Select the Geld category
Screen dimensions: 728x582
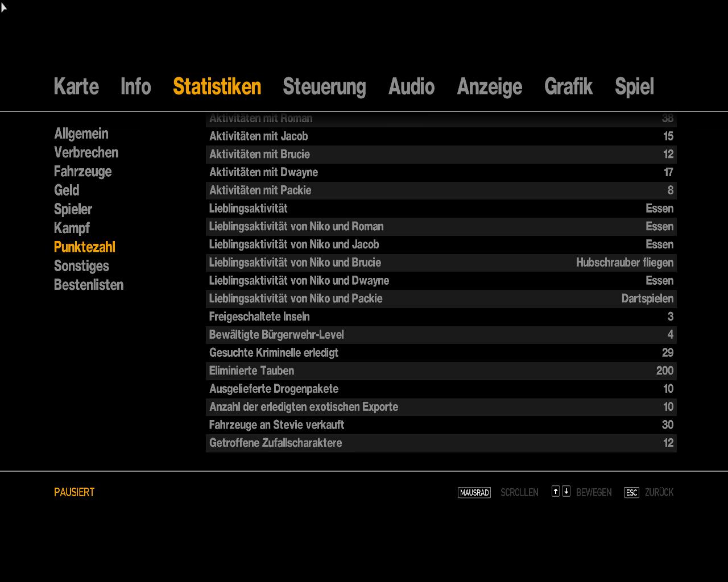pyautogui.click(x=67, y=190)
